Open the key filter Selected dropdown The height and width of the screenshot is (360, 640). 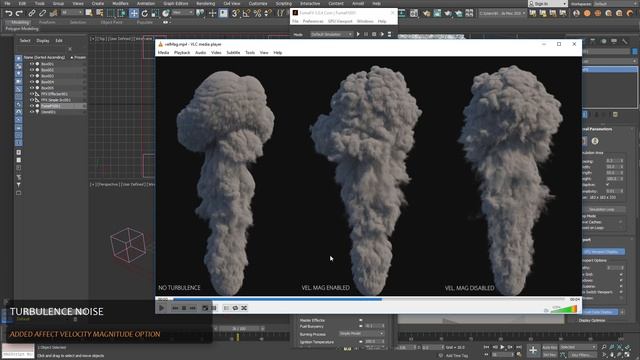pos(578,347)
